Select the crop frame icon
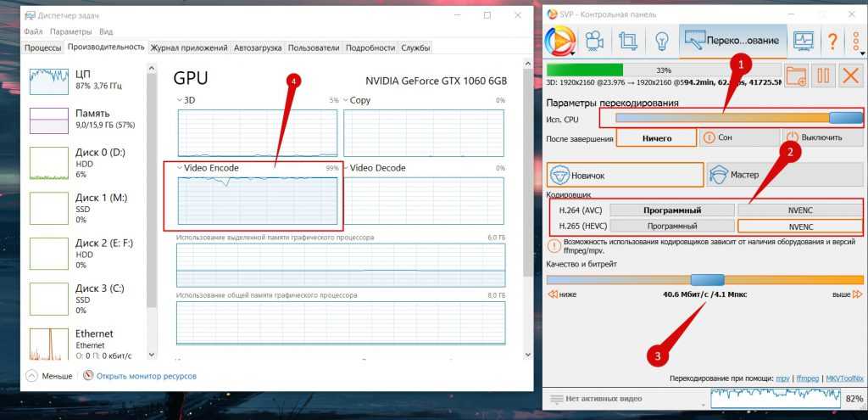The height and width of the screenshot is (420, 868). point(627,41)
